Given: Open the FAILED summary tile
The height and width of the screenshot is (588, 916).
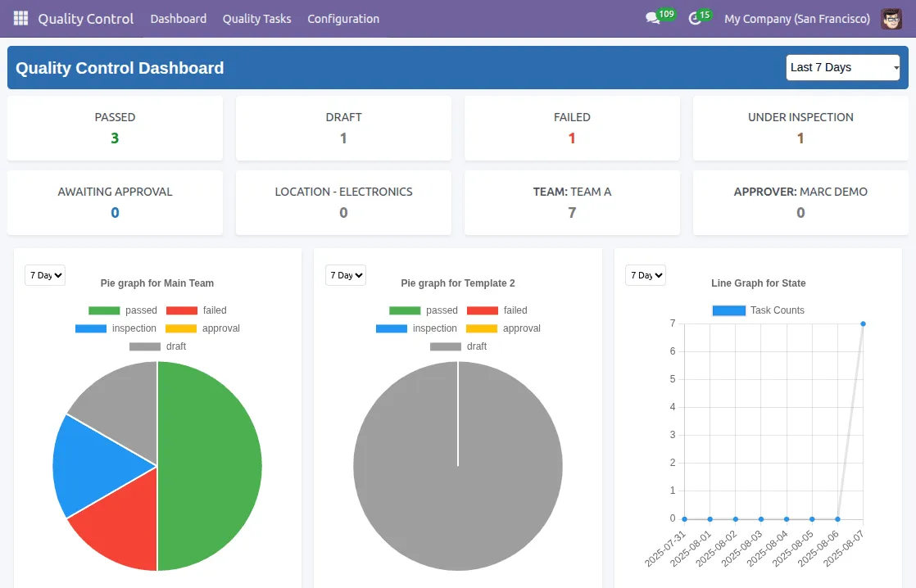Looking at the screenshot, I should pos(572,128).
